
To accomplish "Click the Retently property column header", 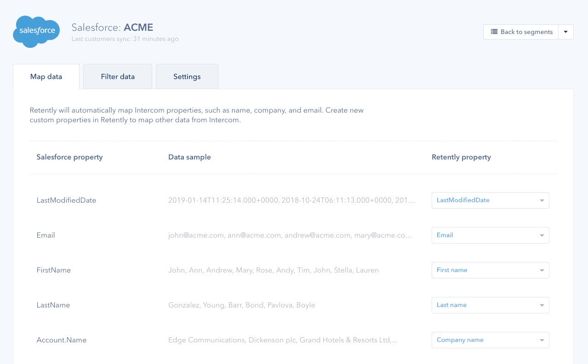I will point(461,157).
